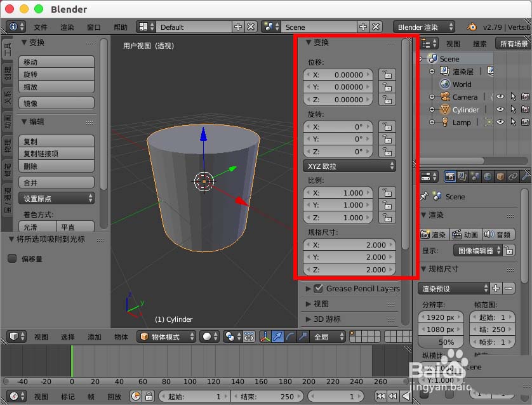The height and width of the screenshot is (405, 532).
Task: Click the 删除 button
Action: click(x=57, y=166)
